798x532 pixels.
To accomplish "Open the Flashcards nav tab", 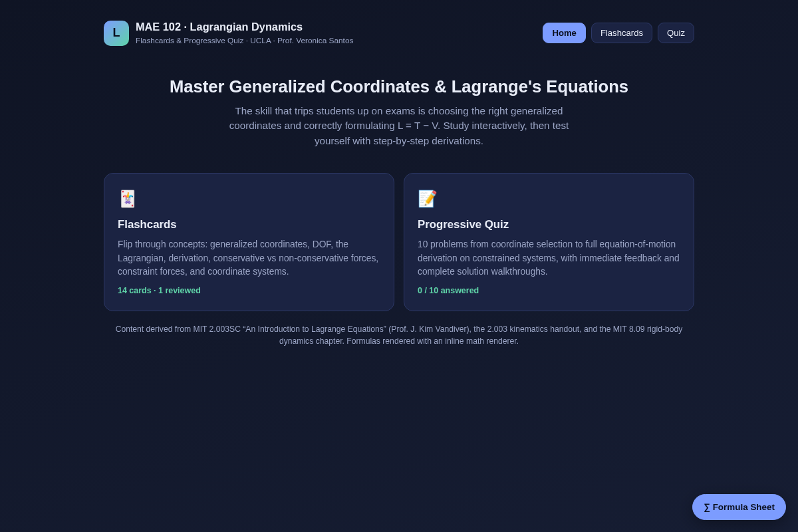I will [622, 33].
